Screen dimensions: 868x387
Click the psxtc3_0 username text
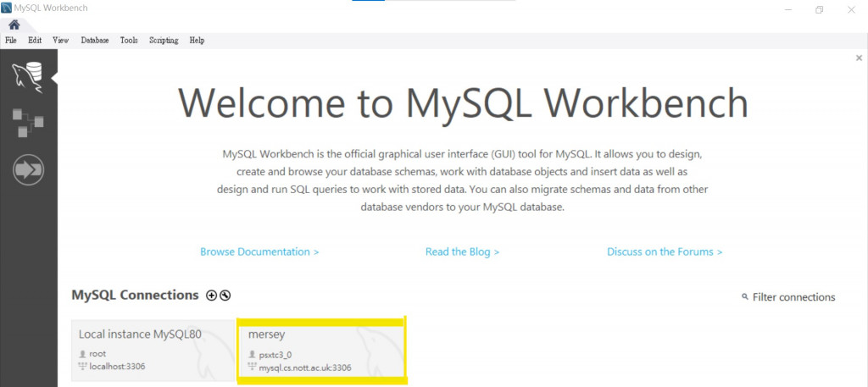275,355
